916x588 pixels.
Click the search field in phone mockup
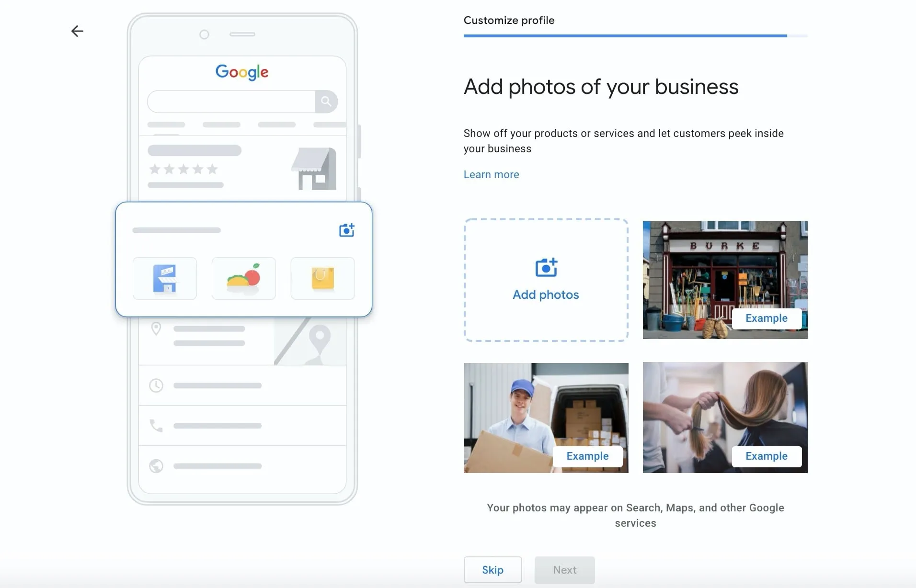(x=231, y=102)
